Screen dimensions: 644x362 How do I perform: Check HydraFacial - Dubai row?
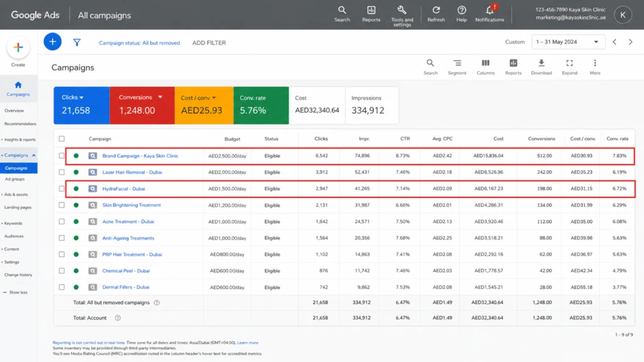click(62, 189)
